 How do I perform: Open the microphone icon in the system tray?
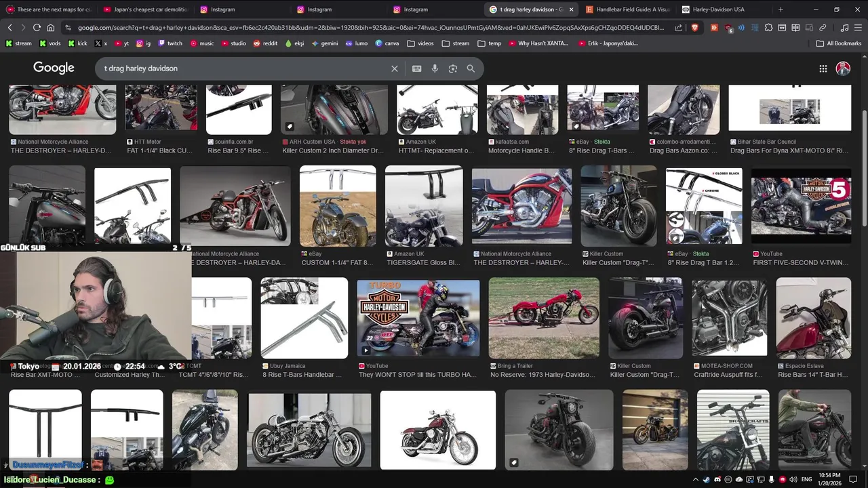pos(772,480)
